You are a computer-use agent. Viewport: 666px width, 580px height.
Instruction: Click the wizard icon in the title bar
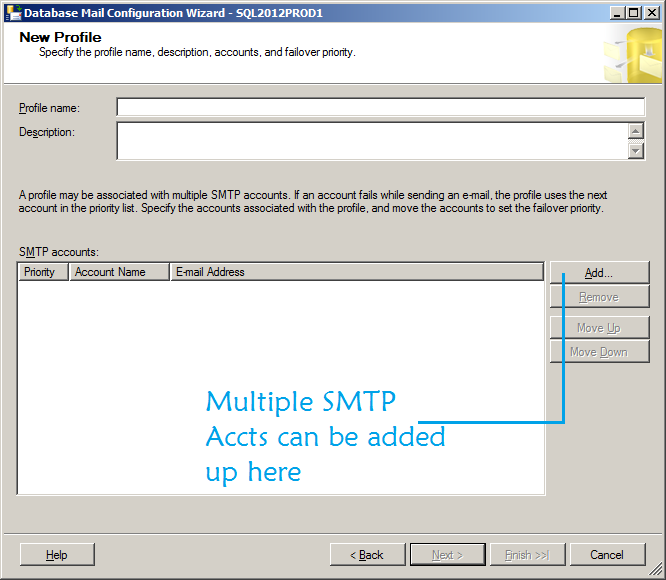(x=13, y=13)
